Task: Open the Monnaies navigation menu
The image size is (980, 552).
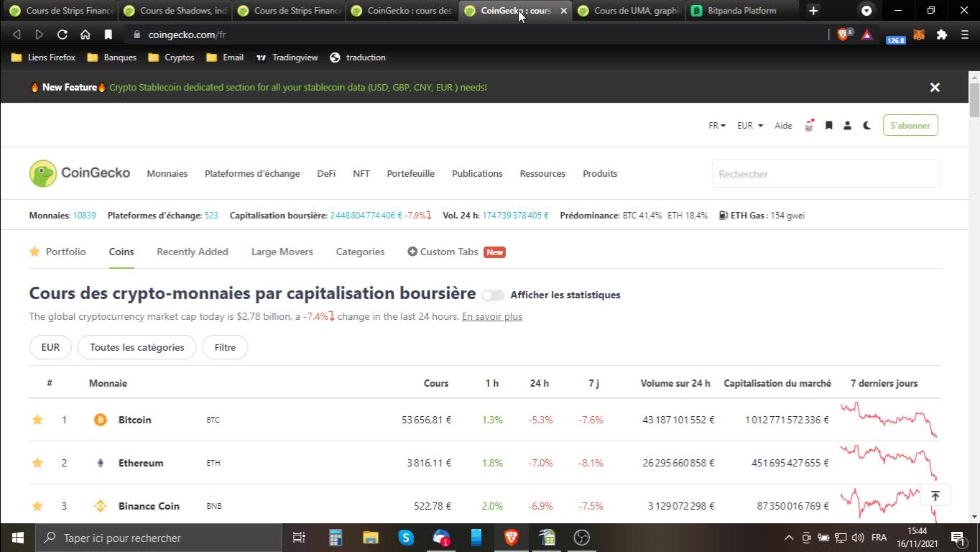Action: (167, 173)
